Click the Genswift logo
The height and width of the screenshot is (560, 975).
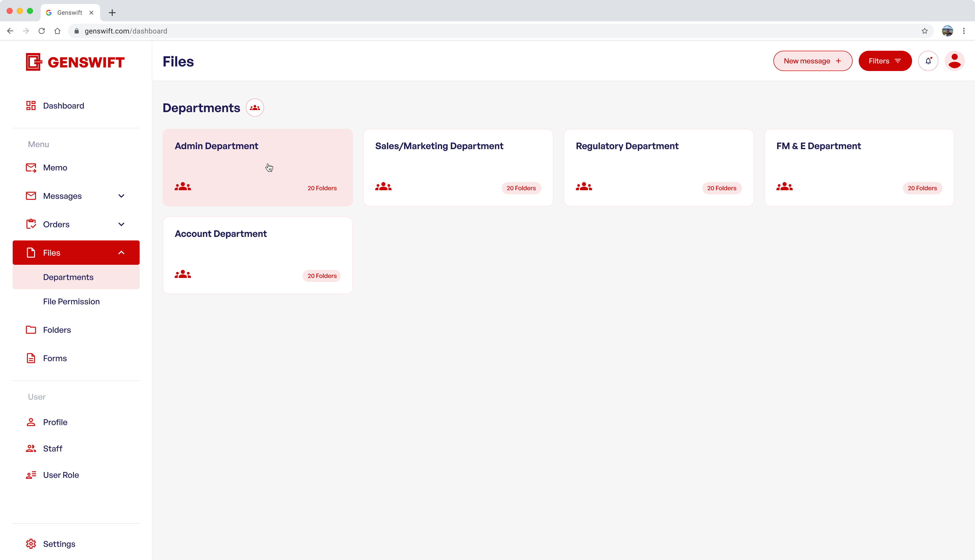pyautogui.click(x=75, y=62)
